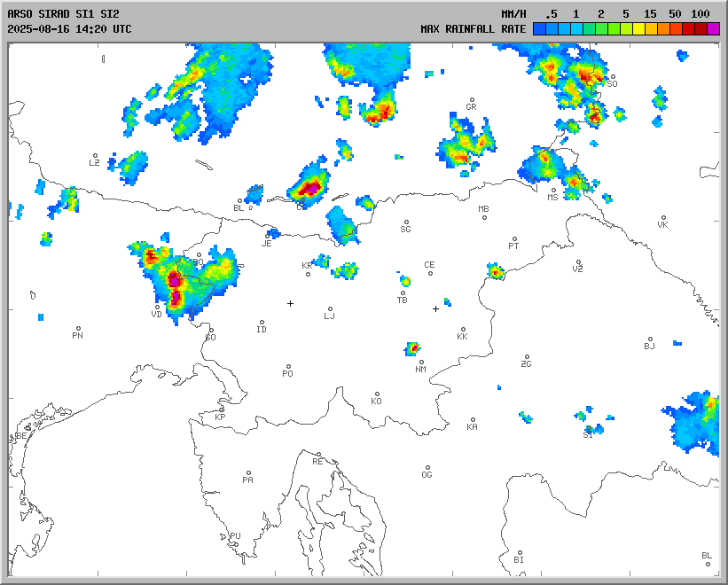
Task: Click the magenta storm core near VD
Action: tap(175, 282)
